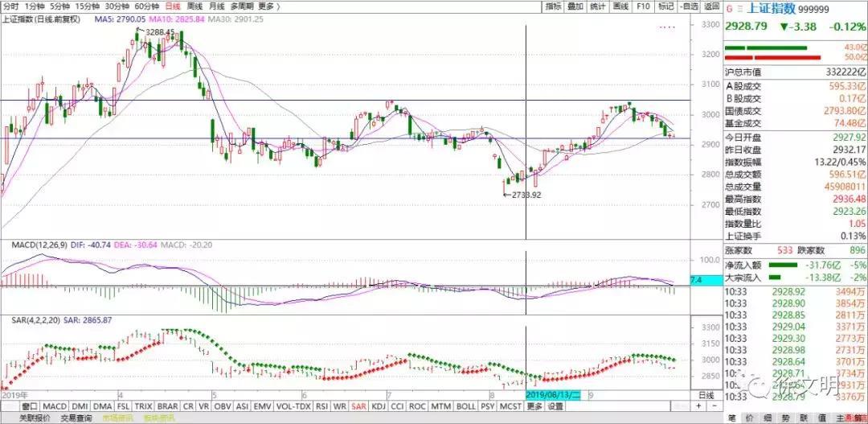Open the 多周期 multi-period dropdown
The width and height of the screenshot is (868, 424).
240,6
